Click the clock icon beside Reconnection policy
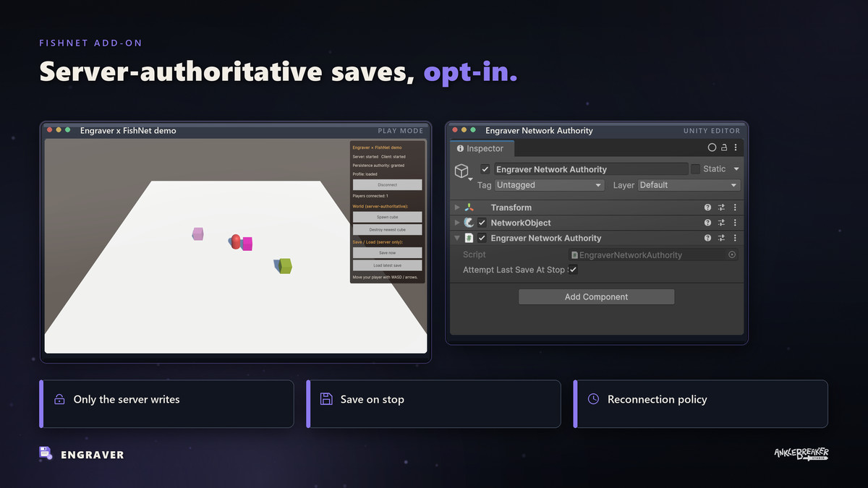Viewport: 868px width, 488px height. pyautogui.click(x=593, y=399)
